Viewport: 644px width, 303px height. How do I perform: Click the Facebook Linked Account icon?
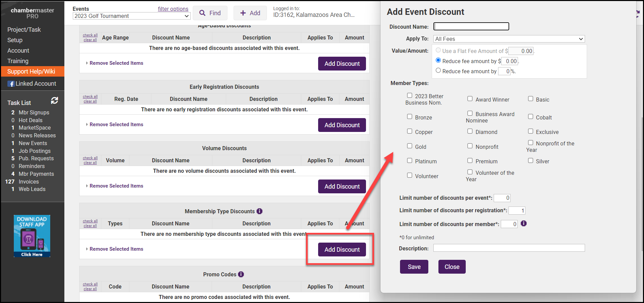11,84
